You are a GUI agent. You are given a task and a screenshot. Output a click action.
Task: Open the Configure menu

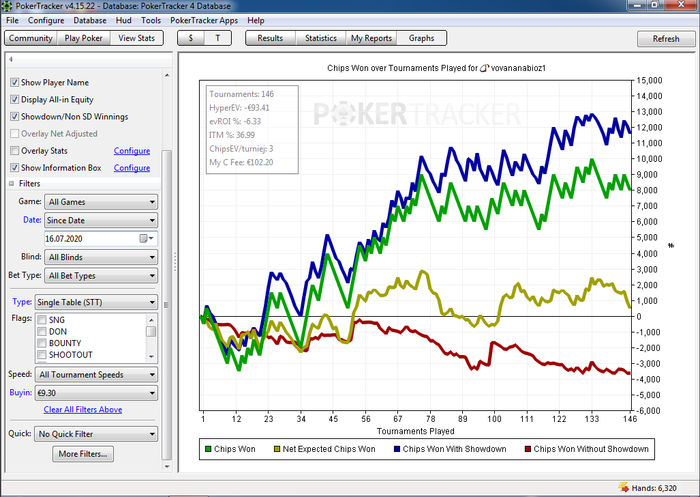point(46,21)
